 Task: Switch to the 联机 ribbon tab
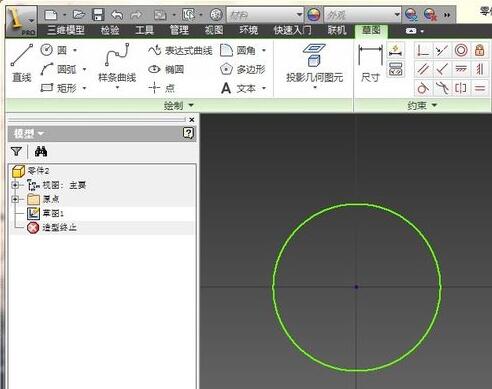click(x=337, y=30)
